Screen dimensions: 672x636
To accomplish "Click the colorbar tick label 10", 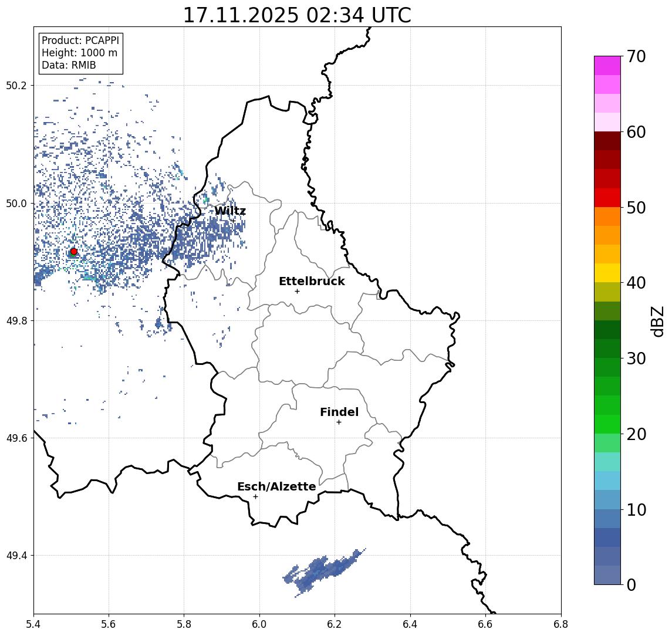I will 636,509.
